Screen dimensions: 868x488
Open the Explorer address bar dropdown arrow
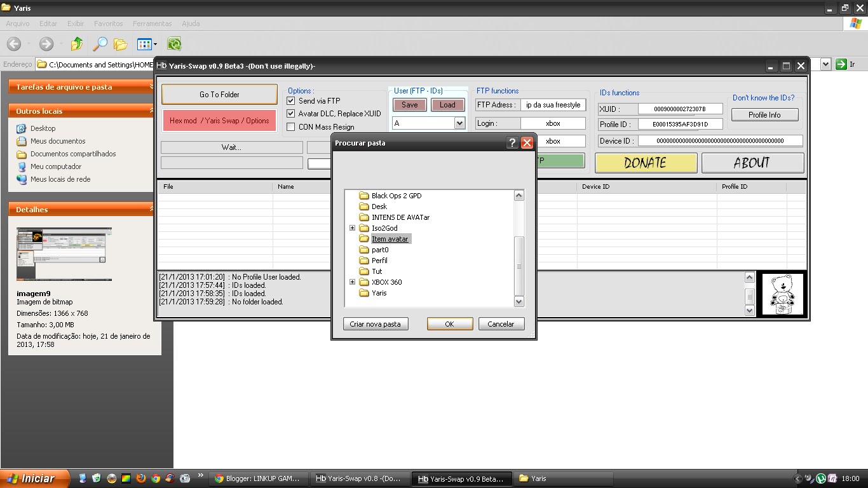(825, 64)
